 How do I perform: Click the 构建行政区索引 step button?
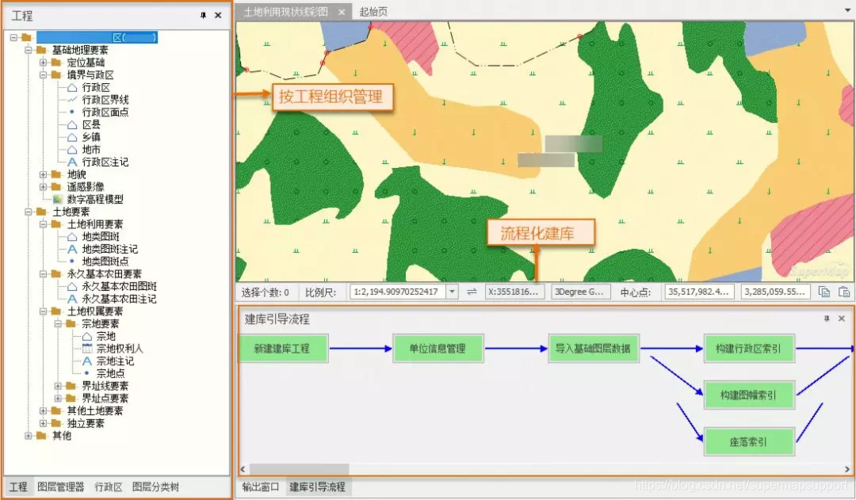point(748,348)
